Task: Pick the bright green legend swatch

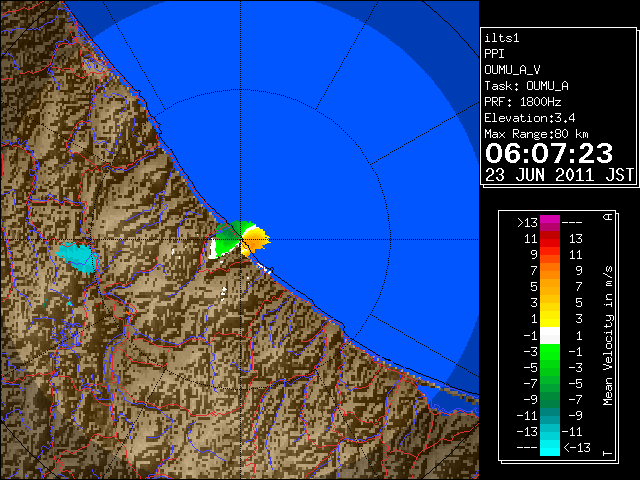Action: point(550,352)
